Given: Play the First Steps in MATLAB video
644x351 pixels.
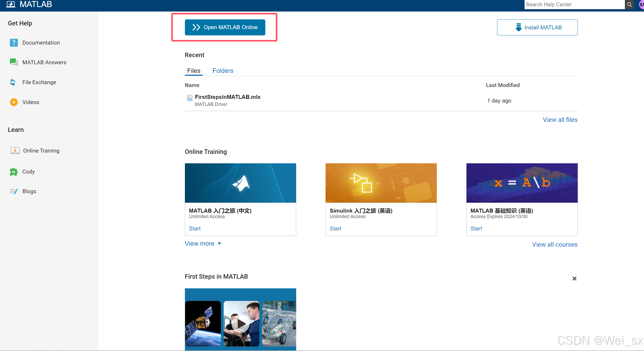Looking at the screenshot, I should click(x=241, y=324).
